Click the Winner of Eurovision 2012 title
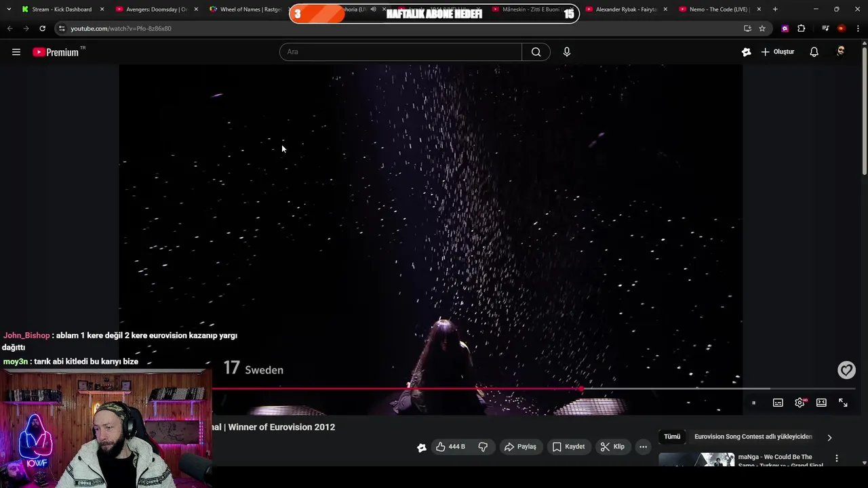The height and width of the screenshot is (488, 868). tap(281, 427)
